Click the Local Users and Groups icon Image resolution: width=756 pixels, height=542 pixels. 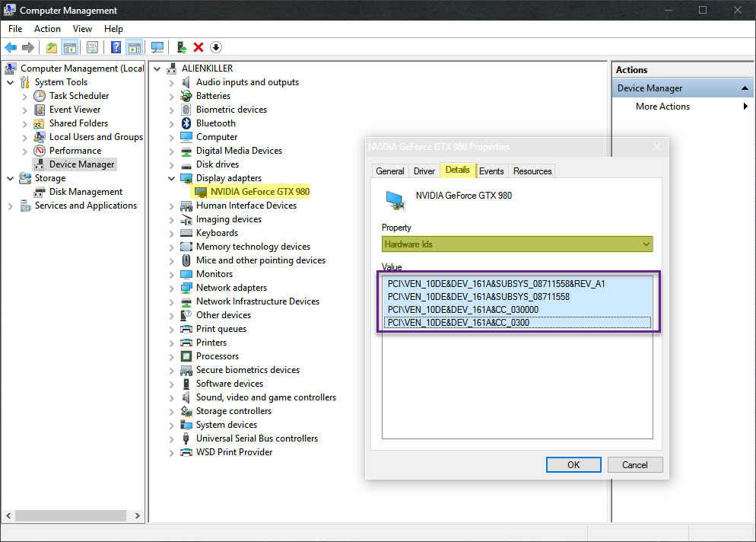pos(40,137)
